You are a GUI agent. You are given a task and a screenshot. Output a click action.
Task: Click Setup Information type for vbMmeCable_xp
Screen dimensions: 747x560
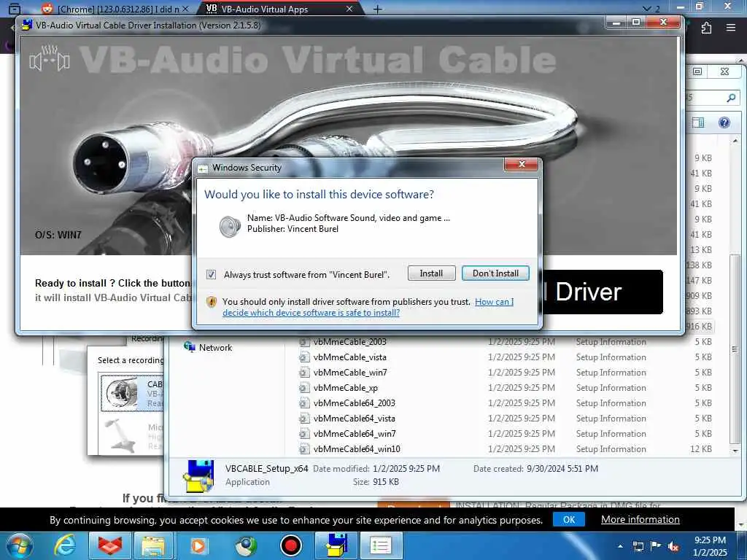tap(611, 388)
